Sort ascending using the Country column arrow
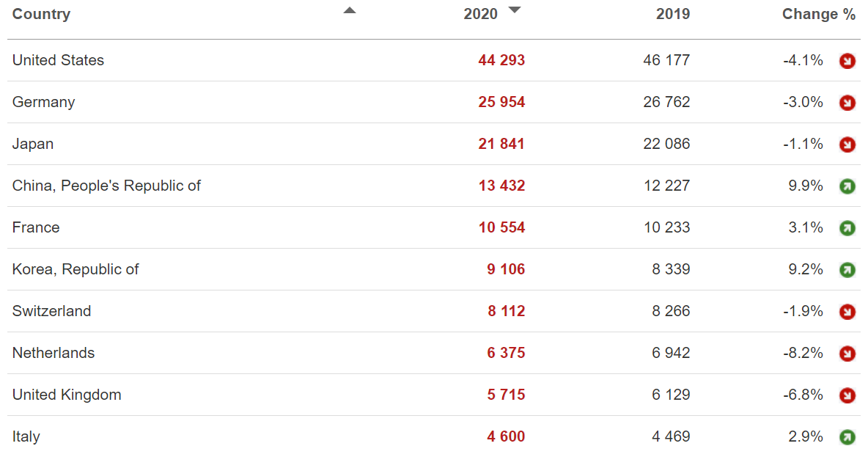 click(349, 10)
